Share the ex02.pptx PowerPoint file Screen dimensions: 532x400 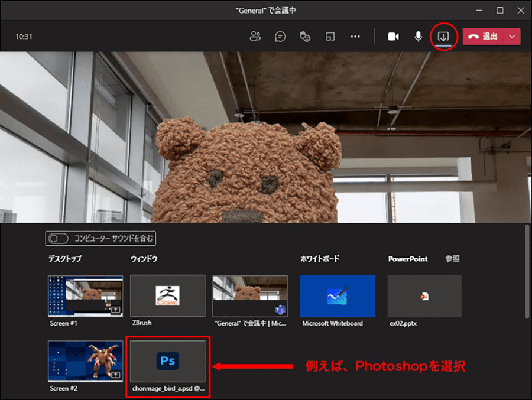pyautogui.click(x=424, y=296)
